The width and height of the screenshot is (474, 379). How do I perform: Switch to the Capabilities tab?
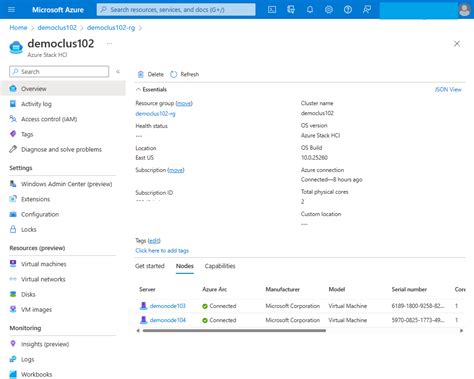220,266
